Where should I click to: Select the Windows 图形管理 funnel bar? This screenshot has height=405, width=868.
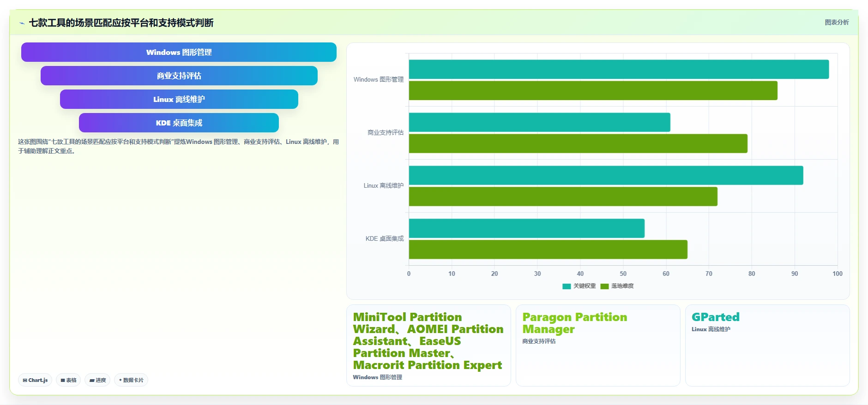point(179,52)
